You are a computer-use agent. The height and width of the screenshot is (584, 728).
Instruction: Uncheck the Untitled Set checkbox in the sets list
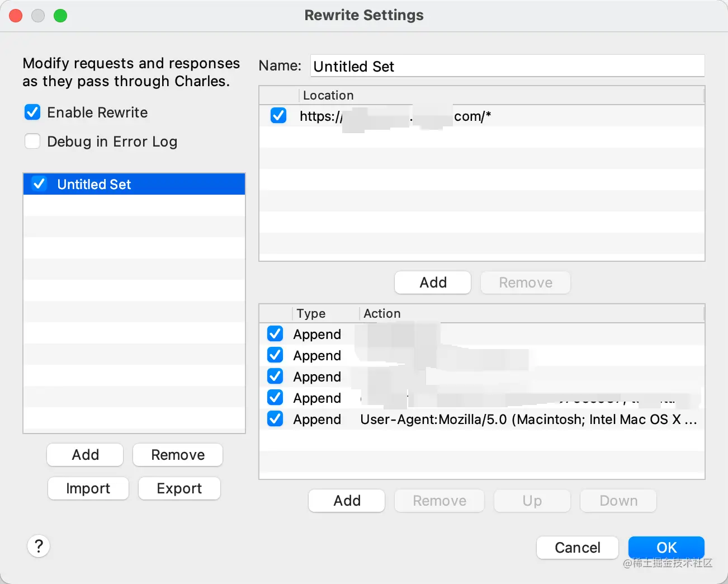pos(39,184)
